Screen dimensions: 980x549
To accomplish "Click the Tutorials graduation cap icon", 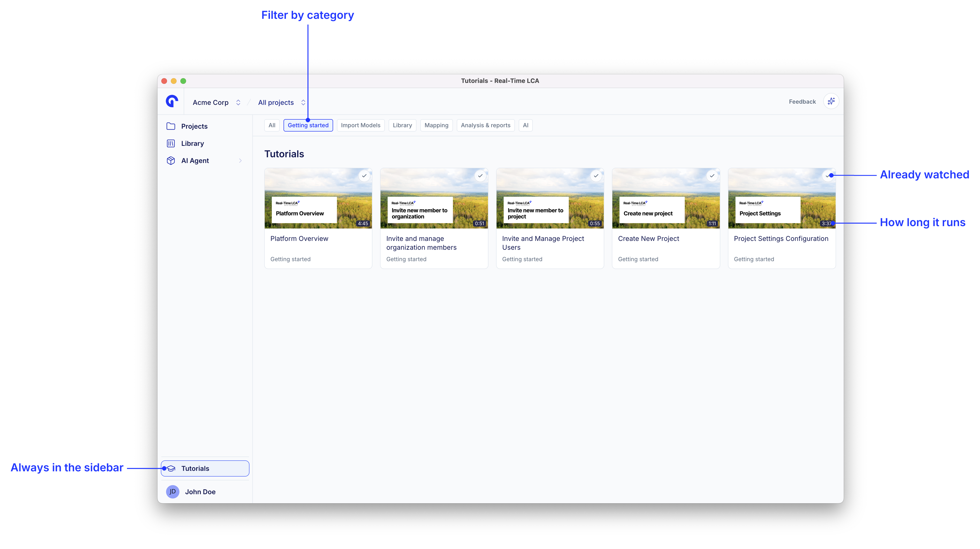I will coord(171,468).
